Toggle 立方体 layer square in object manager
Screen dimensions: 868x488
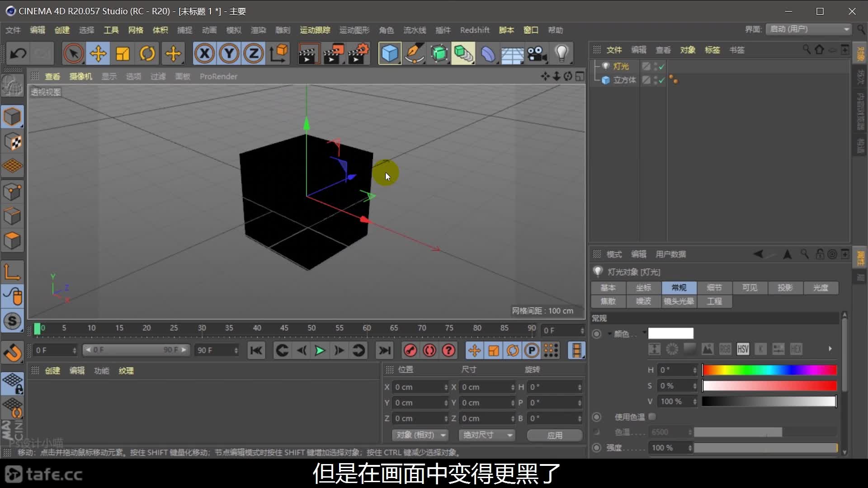coord(646,80)
